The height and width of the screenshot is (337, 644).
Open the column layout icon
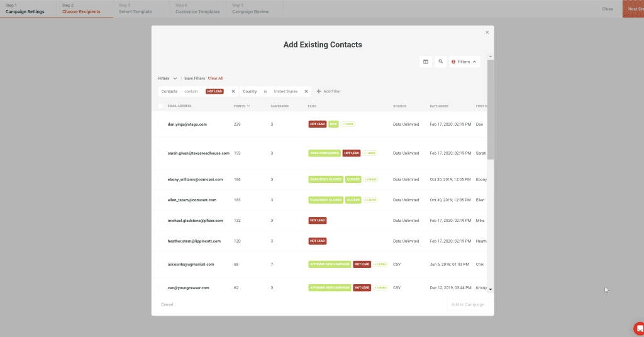point(426,62)
